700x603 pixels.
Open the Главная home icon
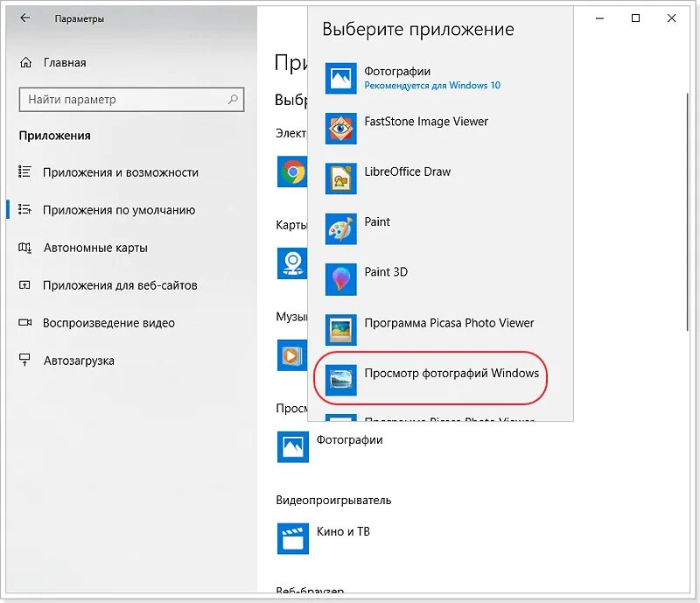tap(26, 62)
